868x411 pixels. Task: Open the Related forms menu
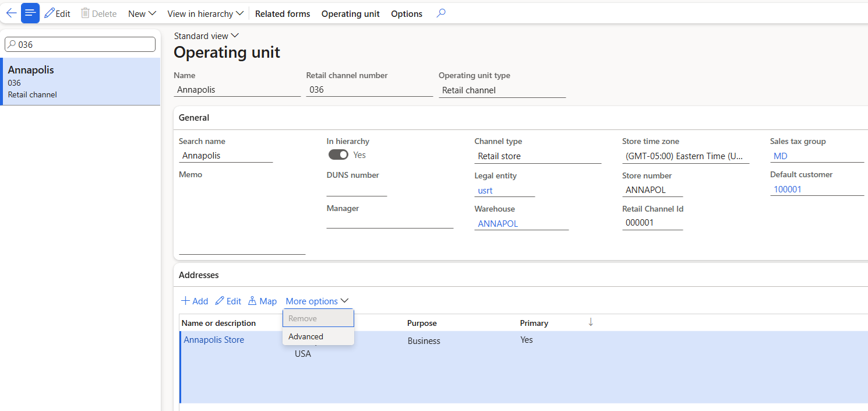click(x=283, y=13)
